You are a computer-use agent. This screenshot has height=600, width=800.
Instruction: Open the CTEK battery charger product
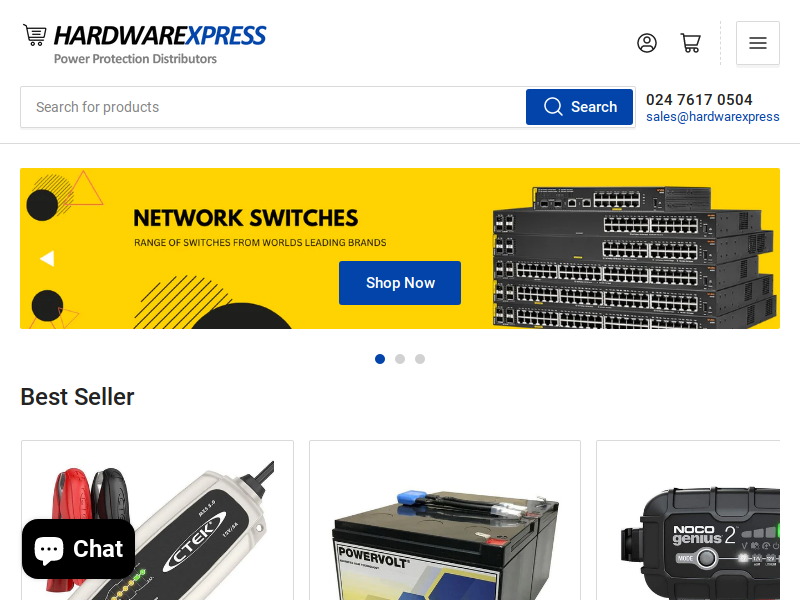point(157,520)
